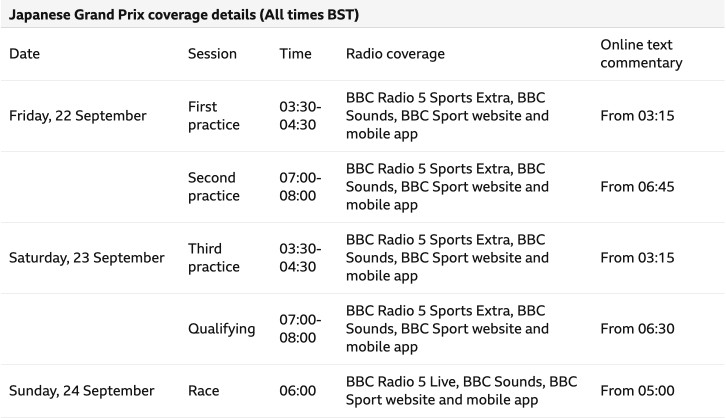Click the Japanese Grand Prix coverage details title

184,14
